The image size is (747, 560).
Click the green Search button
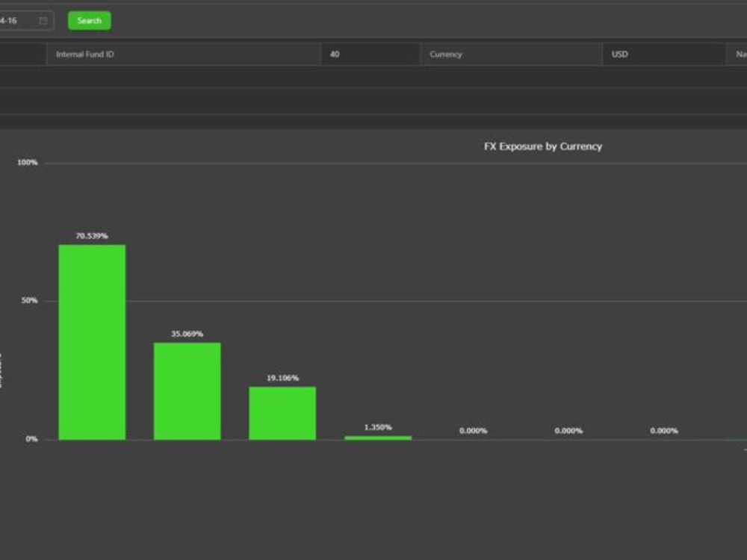89,20
